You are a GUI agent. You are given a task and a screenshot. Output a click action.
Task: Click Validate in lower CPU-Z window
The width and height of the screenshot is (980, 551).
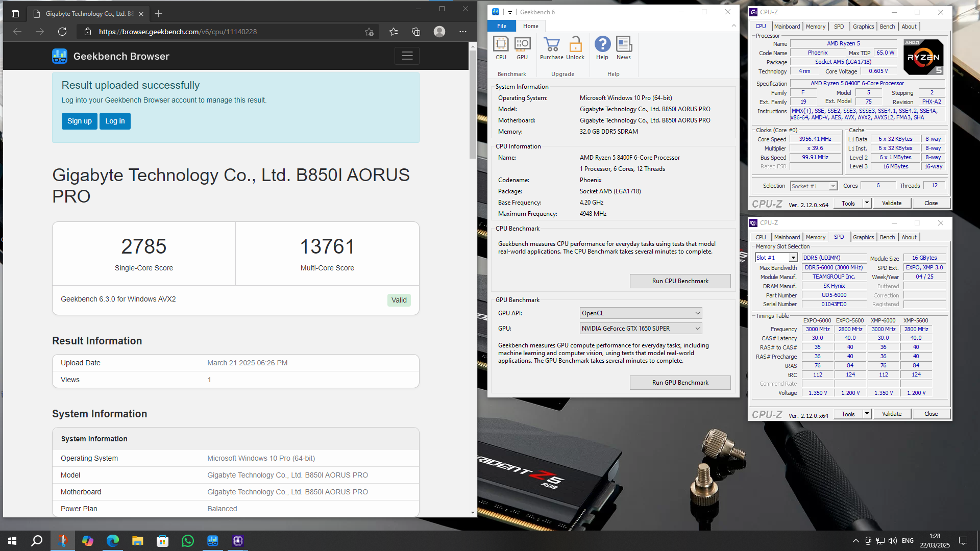pyautogui.click(x=892, y=414)
